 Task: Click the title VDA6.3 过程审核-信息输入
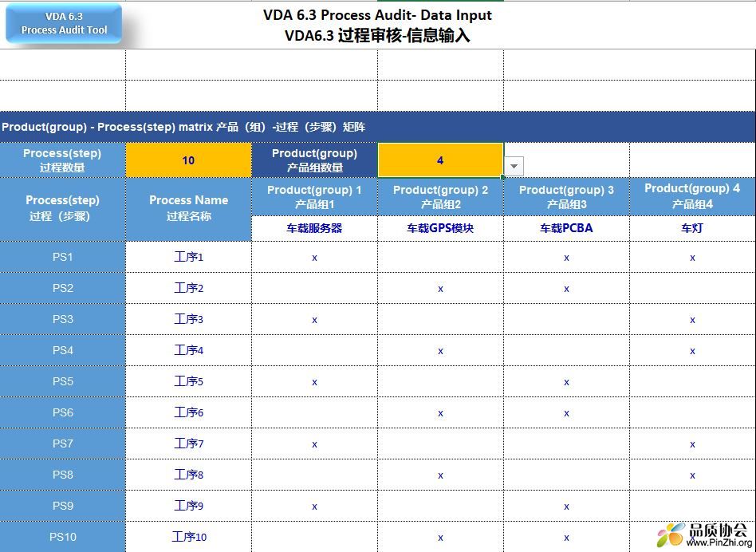tap(377, 36)
